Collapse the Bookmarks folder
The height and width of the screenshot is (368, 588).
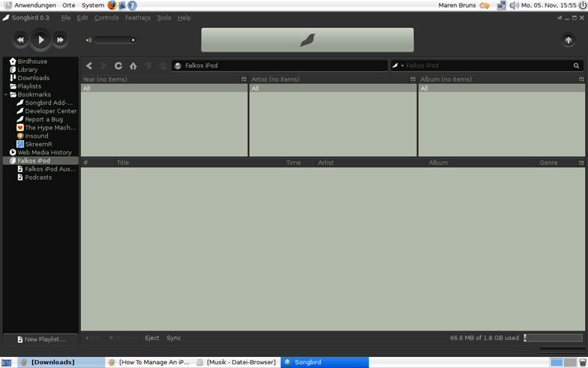pyautogui.click(x=6, y=95)
